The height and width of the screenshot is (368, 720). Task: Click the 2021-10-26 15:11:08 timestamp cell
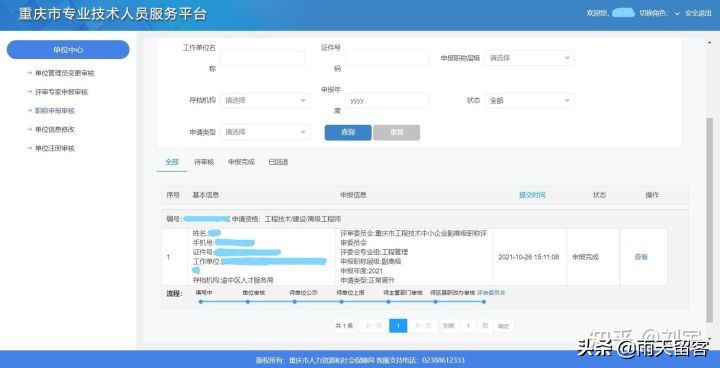(x=529, y=257)
